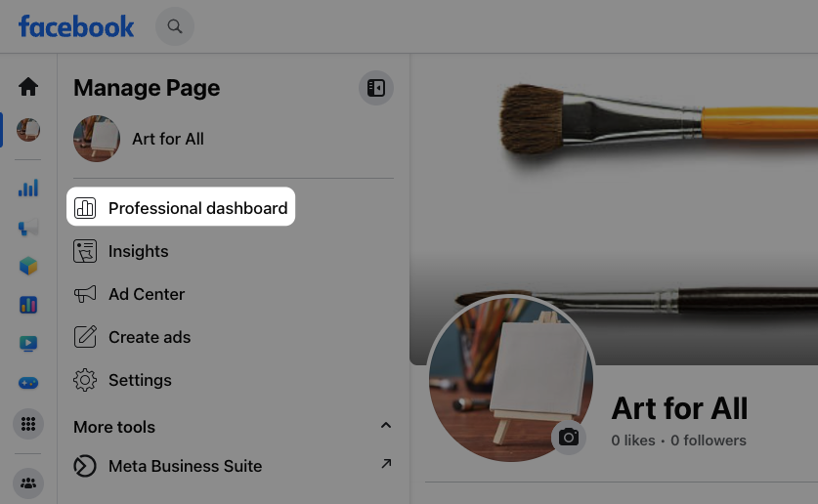Open the nine-dot apps menu

click(28, 424)
